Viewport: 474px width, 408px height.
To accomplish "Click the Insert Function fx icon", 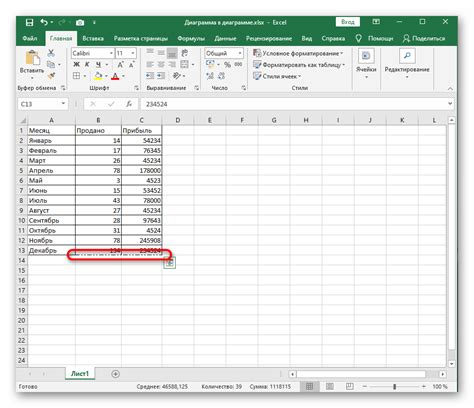I will [129, 104].
